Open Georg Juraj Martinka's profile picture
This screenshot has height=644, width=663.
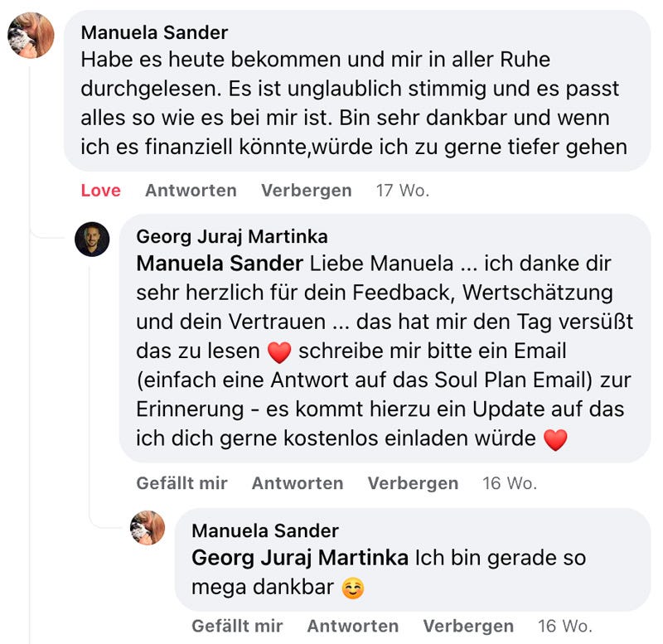92,240
